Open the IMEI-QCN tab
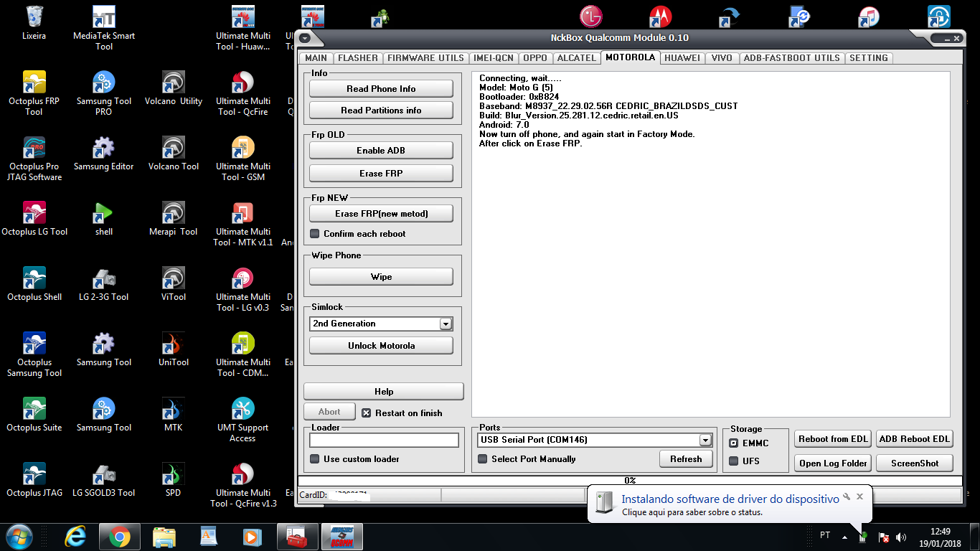Image resolution: width=980 pixels, height=551 pixels. 494,58
